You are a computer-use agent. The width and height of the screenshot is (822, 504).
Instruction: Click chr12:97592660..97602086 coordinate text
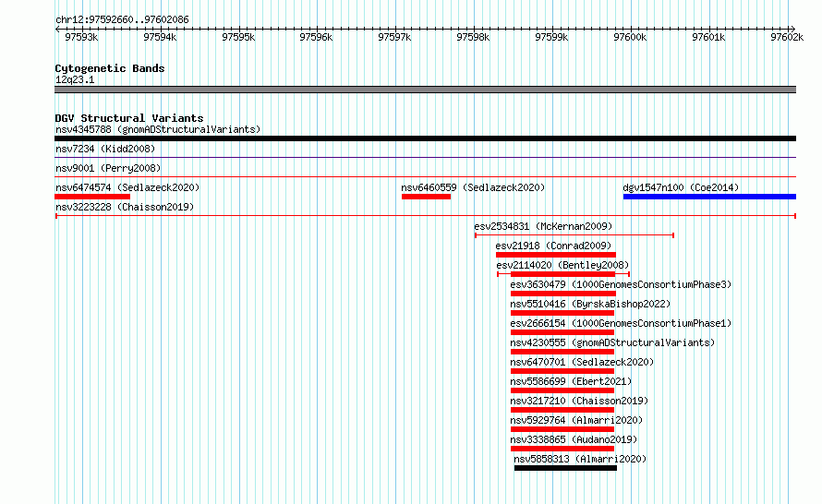coord(122,19)
